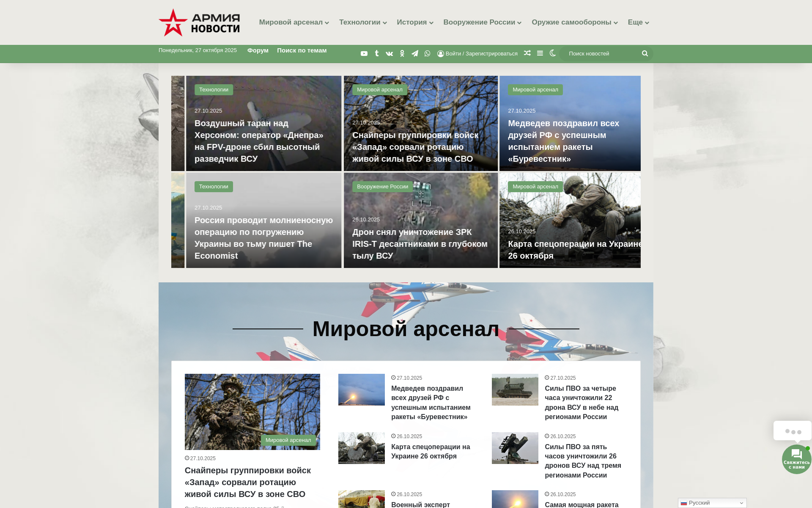This screenshot has width=812, height=508.
Task: Click the Tumblr social icon
Action: (377, 54)
